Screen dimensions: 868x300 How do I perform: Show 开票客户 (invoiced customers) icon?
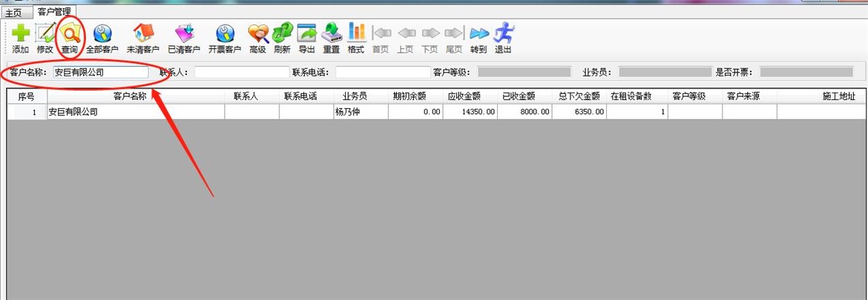click(x=225, y=33)
